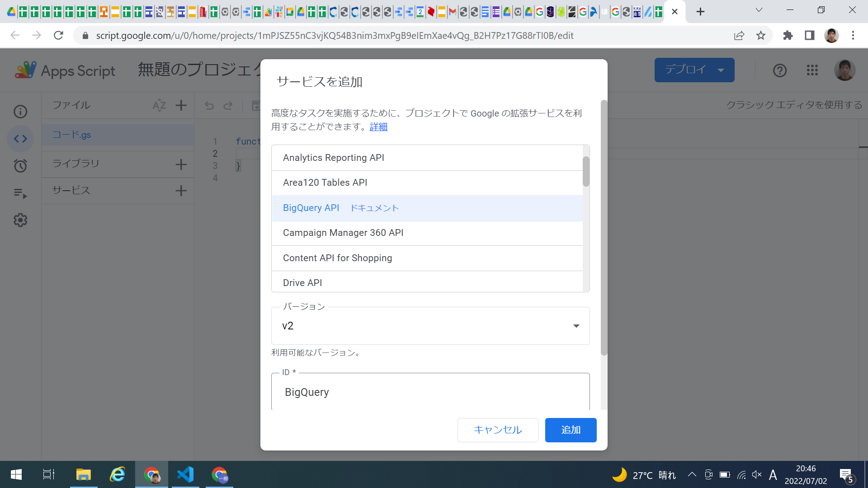Click the ID field containing BigQuery
Image resolution: width=868 pixels, height=488 pixels.
[430, 392]
